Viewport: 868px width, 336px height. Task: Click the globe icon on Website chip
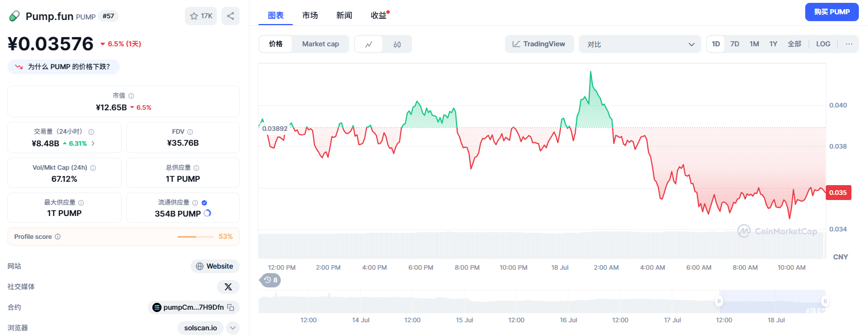point(200,266)
